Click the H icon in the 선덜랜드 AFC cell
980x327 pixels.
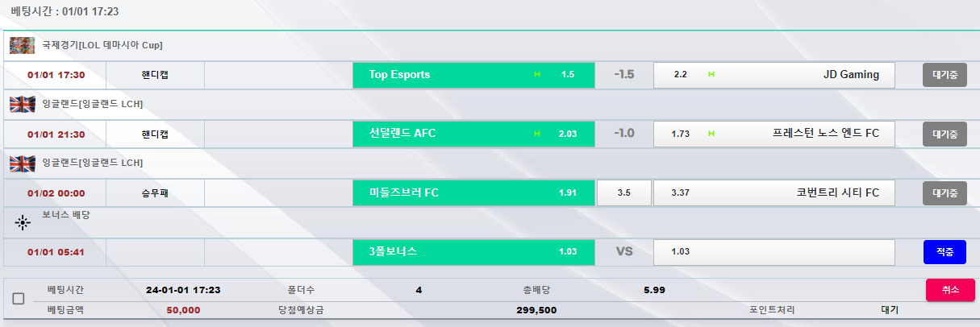537,134
